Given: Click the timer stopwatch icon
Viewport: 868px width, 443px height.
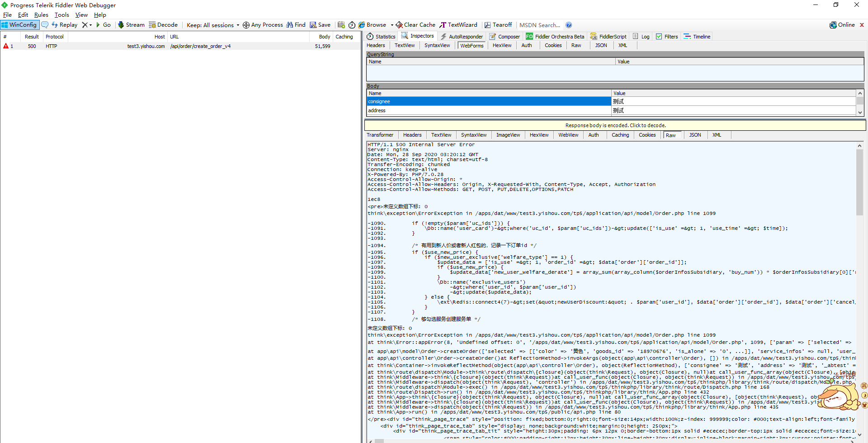Looking at the screenshot, I should (352, 25).
